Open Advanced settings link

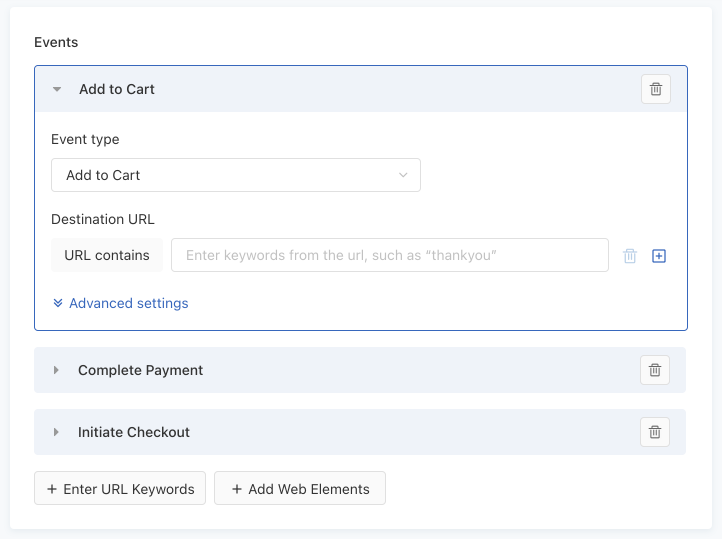128,303
